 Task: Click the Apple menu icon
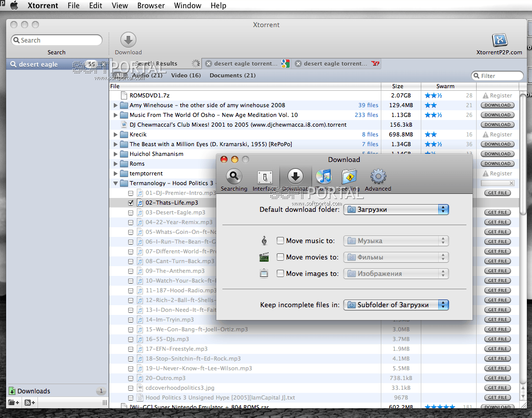click(14, 6)
